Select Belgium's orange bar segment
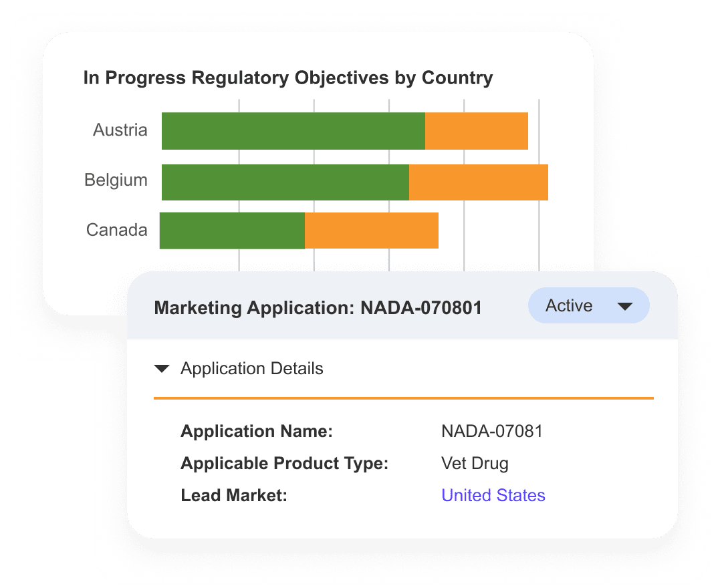Screen dimensions: 722x588 click(479, 182)
